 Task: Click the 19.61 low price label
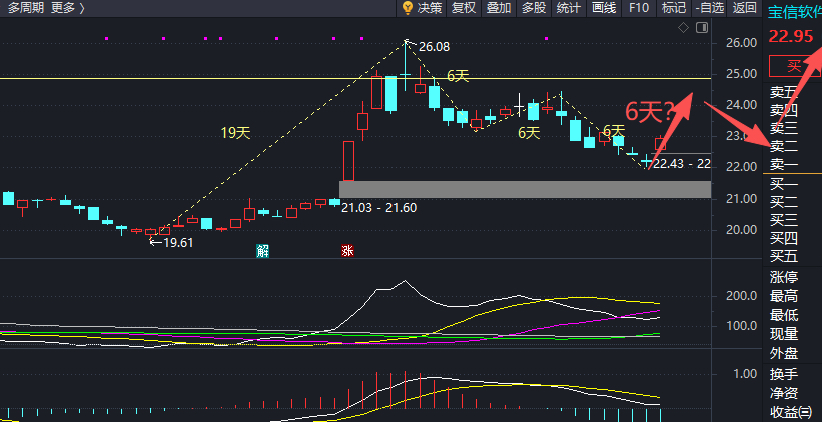(178, 243)
